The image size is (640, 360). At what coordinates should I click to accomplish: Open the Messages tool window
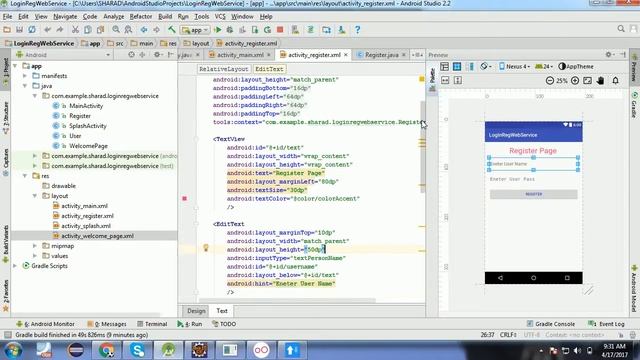coord(107,324)
